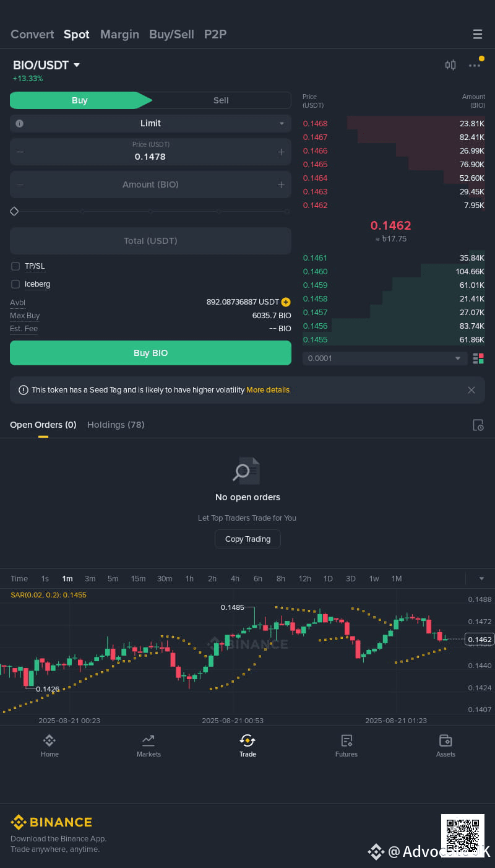Click the Max Buy label

point(25,316)
